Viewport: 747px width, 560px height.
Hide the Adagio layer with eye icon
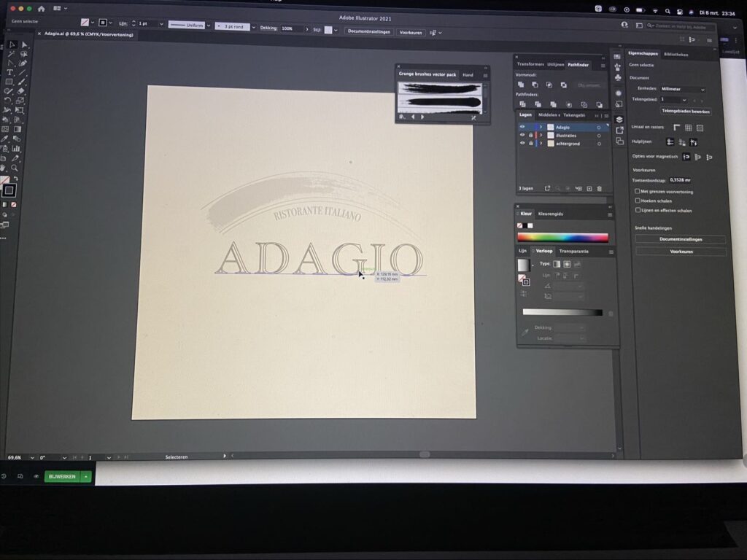click(522, 127)
